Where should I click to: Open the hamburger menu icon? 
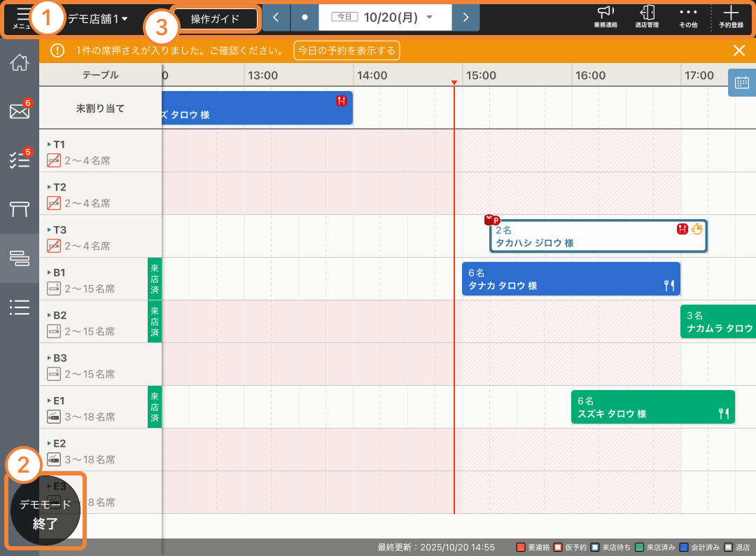[x=22, y=15]
